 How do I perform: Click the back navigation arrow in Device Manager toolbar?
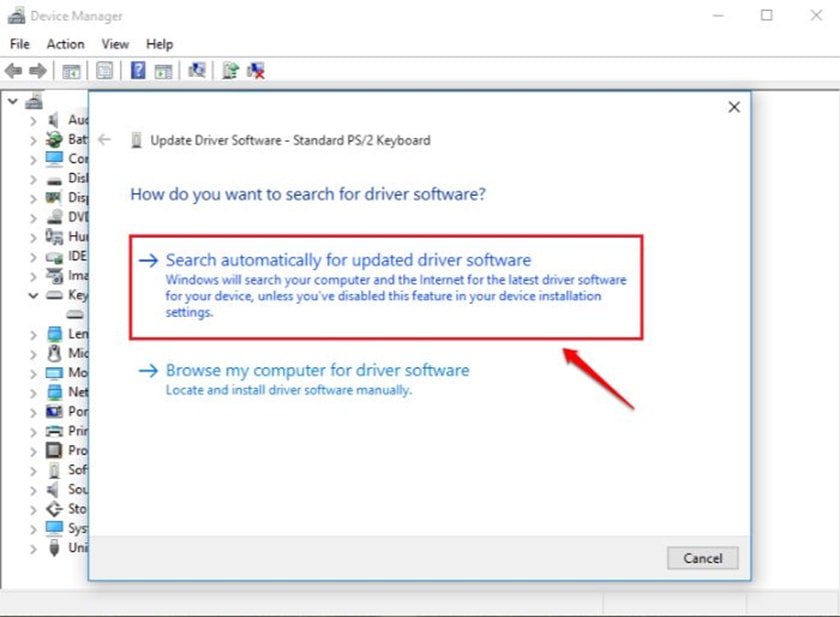click(14, 70)
